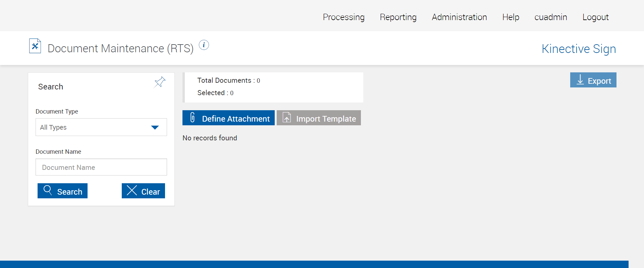The image size is (644, 268).
Task: Click the download arrow icon on Export
Action: pos(580,80)
